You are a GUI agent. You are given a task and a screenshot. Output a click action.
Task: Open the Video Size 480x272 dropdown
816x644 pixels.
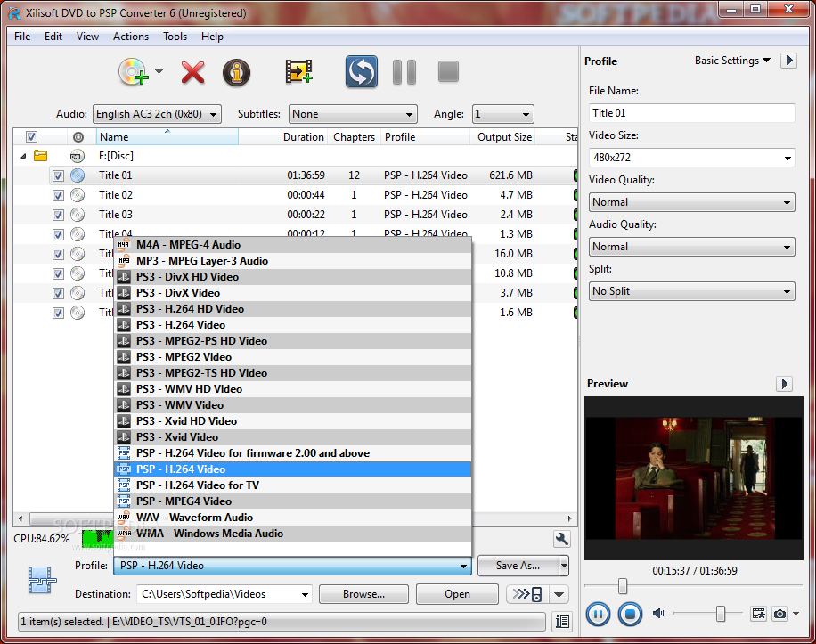click(691, 157)
